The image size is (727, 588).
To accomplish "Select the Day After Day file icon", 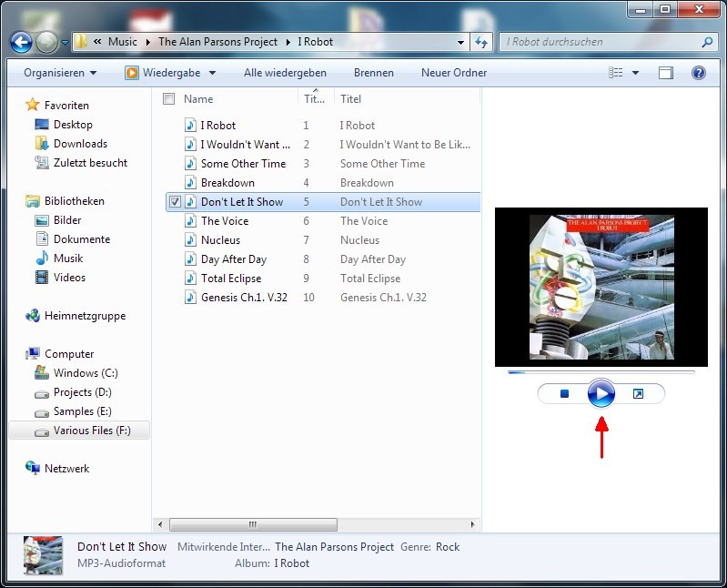I will pyautogui.click(x=190, y=259).
